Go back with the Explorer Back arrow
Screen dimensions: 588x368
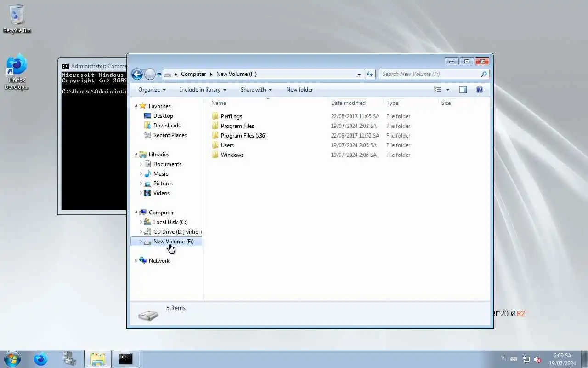point(137,74)
